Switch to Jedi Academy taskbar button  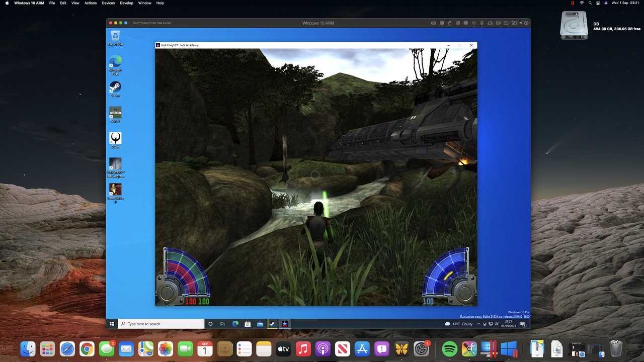pos(285,324)
